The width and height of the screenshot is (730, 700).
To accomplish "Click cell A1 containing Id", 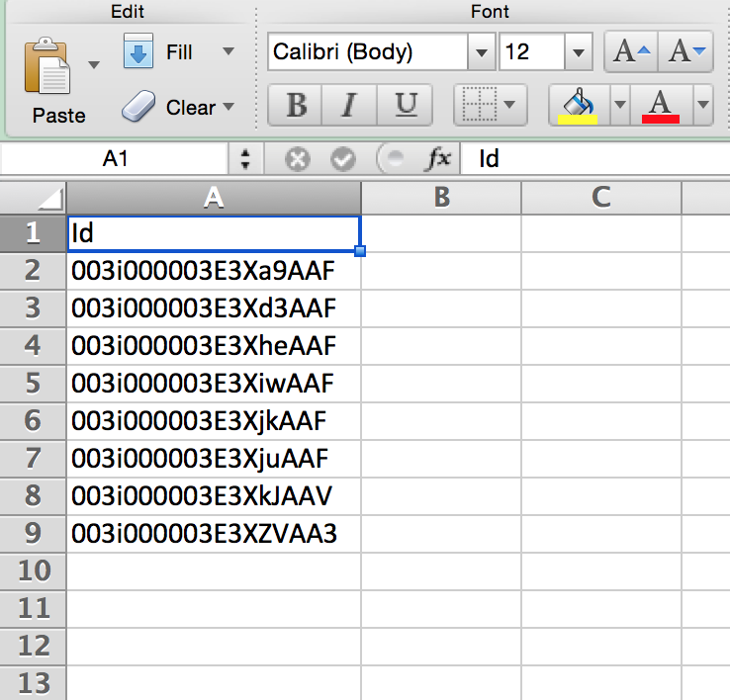I will click(214, 233).
